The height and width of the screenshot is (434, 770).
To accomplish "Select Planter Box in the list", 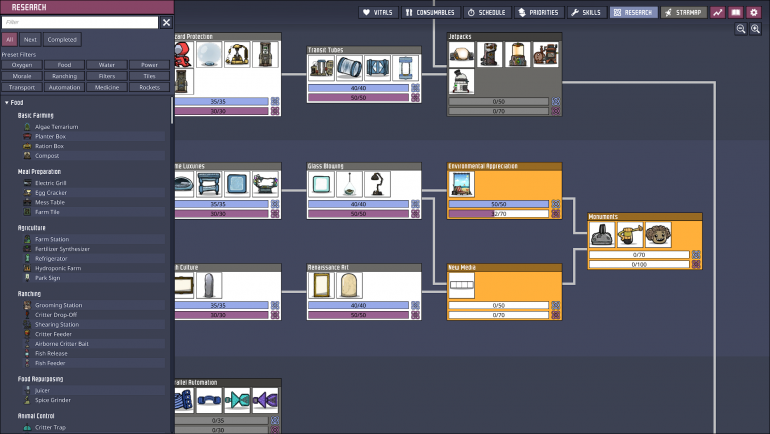I will (93, 136).
